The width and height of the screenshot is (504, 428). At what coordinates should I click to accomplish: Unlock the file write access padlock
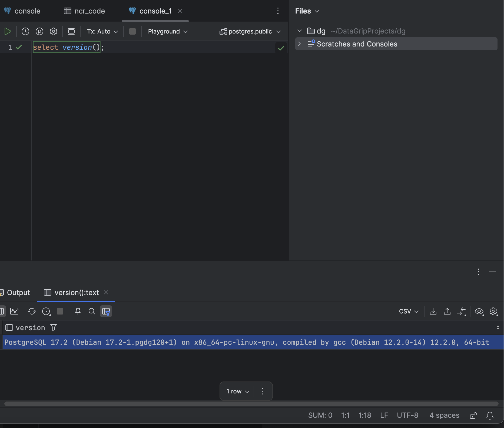click(473, 415)
